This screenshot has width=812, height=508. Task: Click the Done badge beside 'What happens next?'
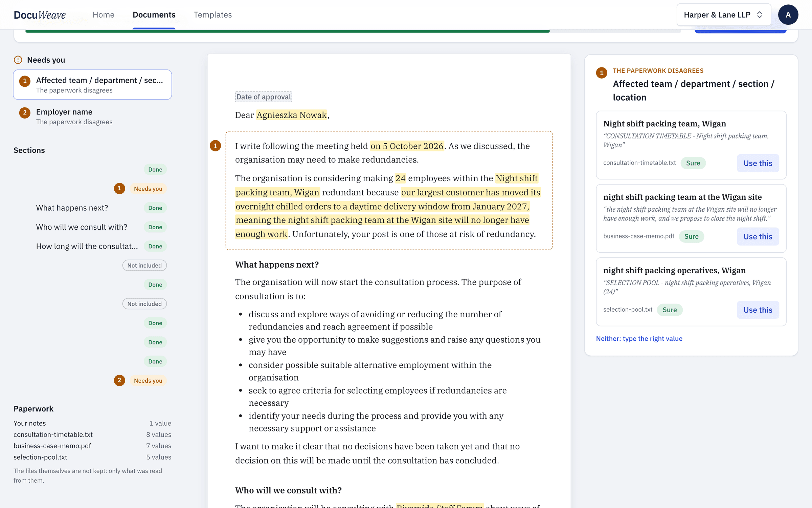[155, 208]
